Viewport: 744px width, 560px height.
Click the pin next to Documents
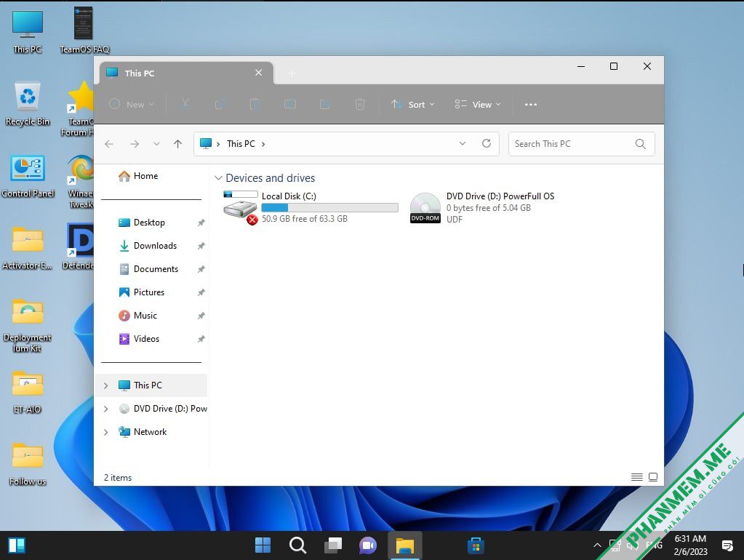click(x=201, y=269)
